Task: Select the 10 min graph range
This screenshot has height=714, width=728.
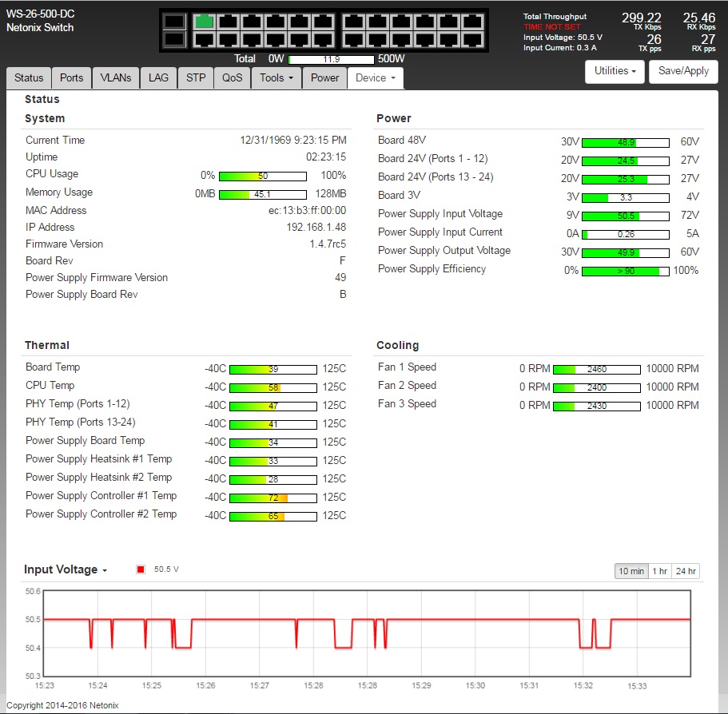Action: 631,571
